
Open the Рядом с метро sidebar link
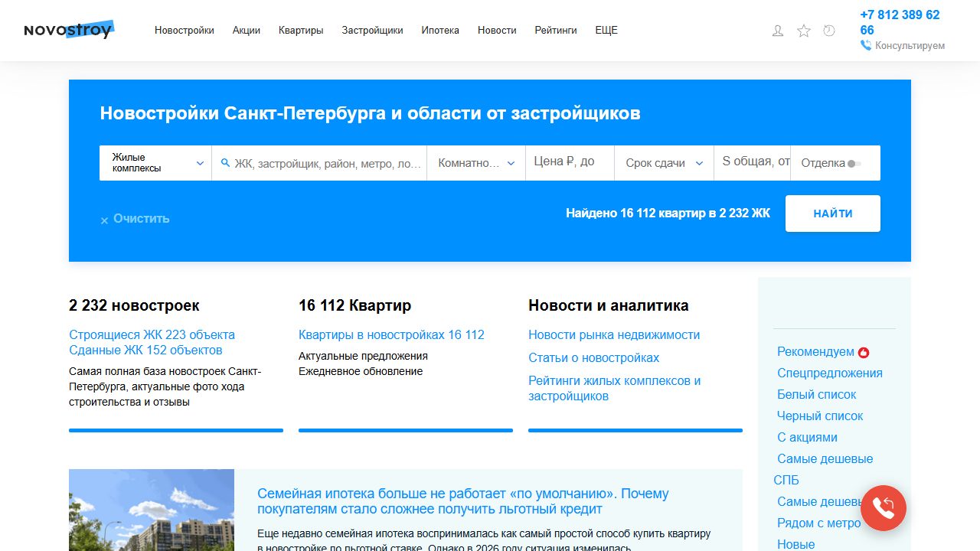pyautogui.click(x=819, y=523)
